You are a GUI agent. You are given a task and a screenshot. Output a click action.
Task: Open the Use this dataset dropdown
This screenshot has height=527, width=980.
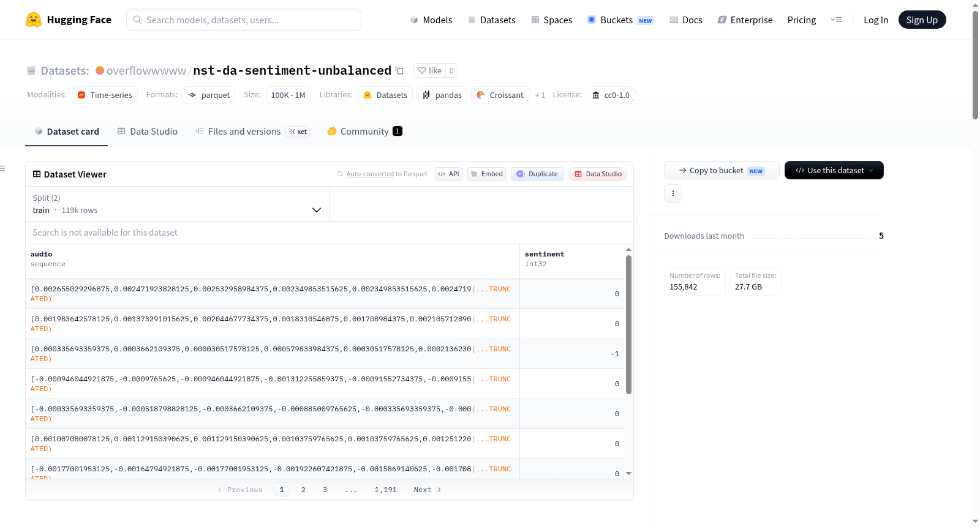pos(834,170)
